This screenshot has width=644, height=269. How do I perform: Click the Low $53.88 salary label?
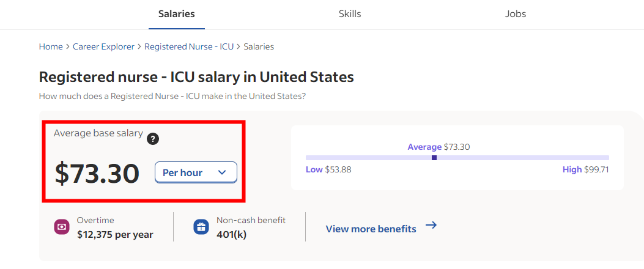click(x=328, y=169)
